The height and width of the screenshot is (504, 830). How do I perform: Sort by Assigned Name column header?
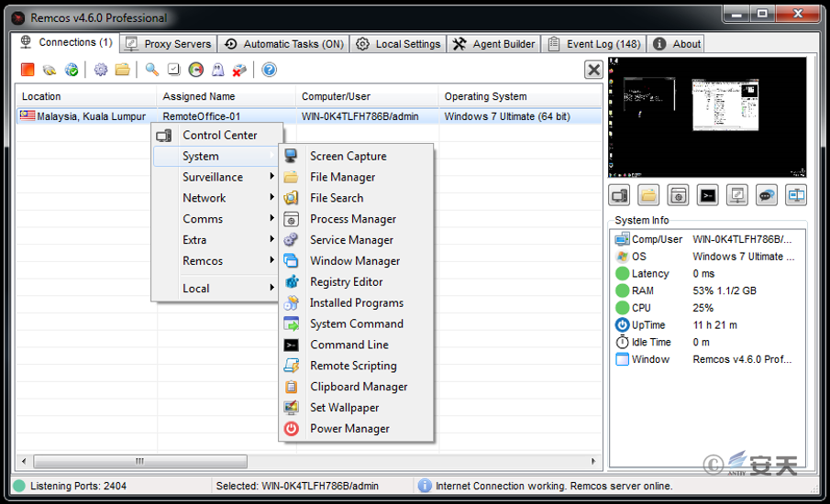226,96
